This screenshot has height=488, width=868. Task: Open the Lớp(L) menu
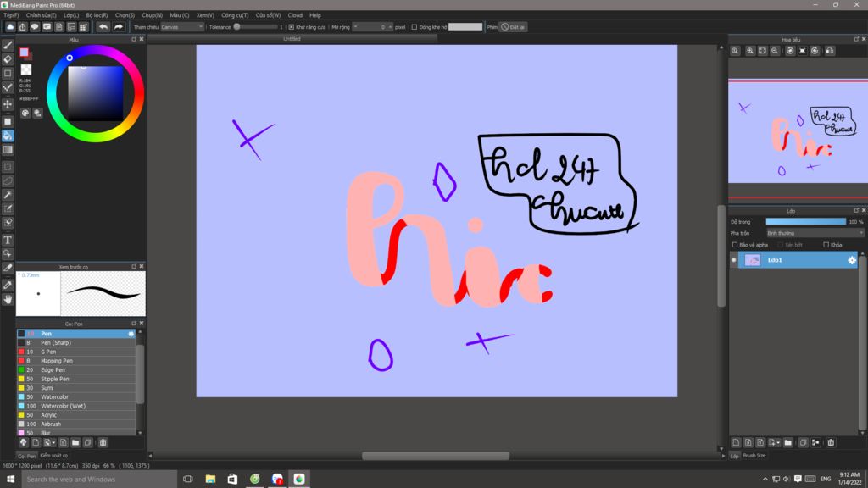71,15
